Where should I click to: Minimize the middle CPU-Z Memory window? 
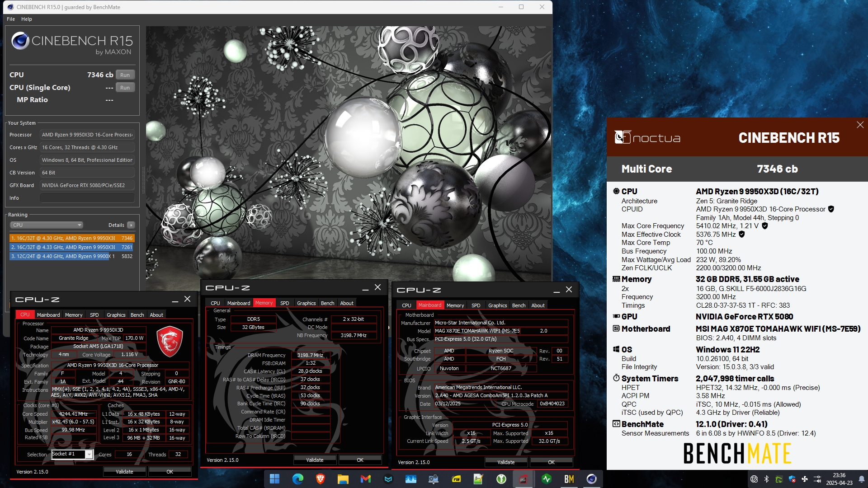point(365,288)
